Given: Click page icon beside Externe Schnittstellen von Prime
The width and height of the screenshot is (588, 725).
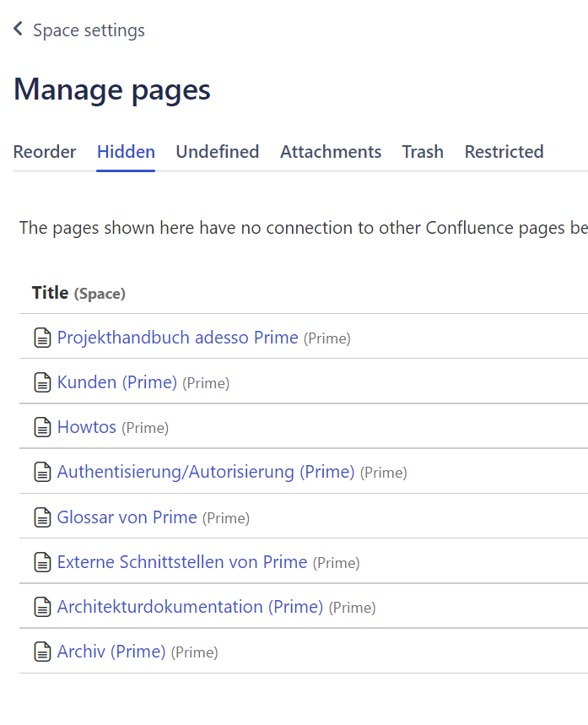Looking at the screenshot, I should 41,562.
